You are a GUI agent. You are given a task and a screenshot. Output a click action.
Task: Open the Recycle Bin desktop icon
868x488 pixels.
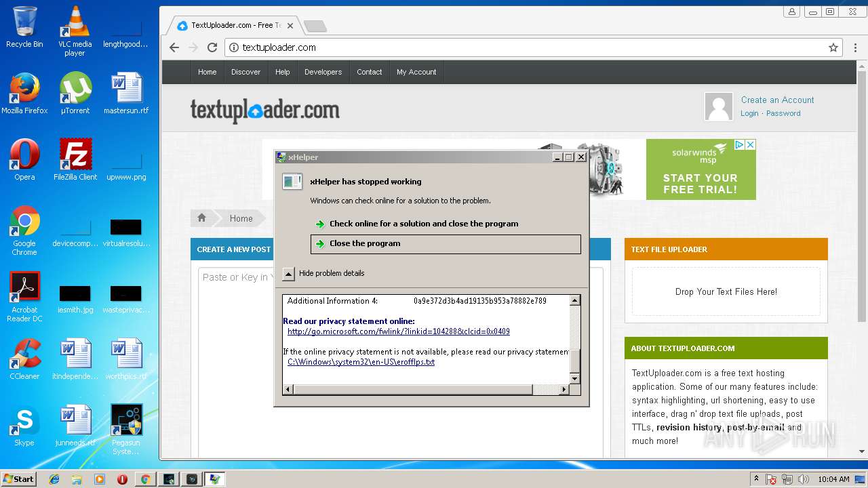tap(24, 27)
